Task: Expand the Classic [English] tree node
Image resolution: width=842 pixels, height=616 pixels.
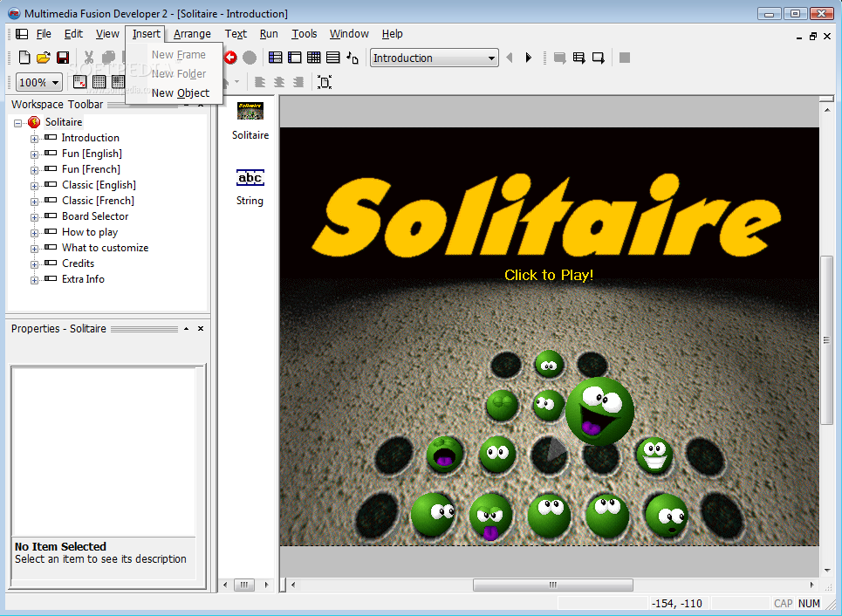Action: 34,186
